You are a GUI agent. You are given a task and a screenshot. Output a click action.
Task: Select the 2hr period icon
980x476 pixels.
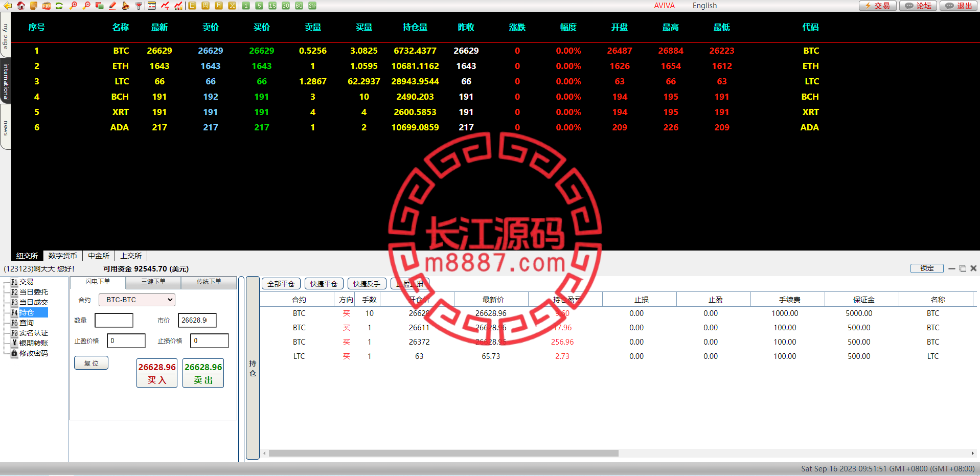coord(312,6)
